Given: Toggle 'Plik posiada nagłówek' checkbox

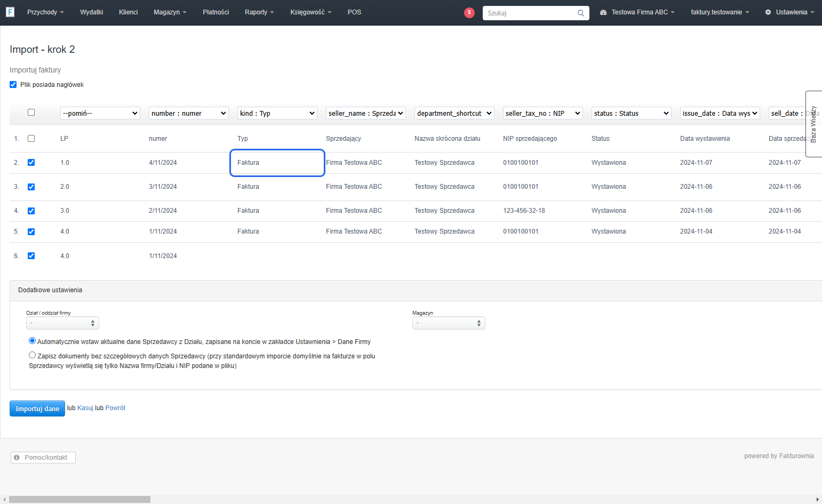Looking at the screenshot, I should pyautogui.click(x=13, y=85).
